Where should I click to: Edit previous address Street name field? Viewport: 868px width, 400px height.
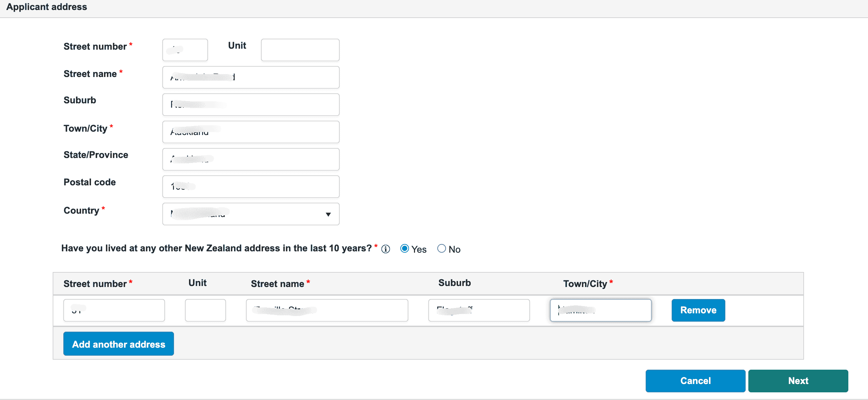coord(327,310)
